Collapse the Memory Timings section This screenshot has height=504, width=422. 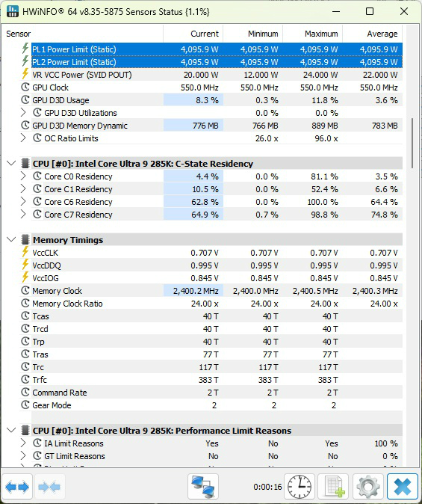pos(11,240)
